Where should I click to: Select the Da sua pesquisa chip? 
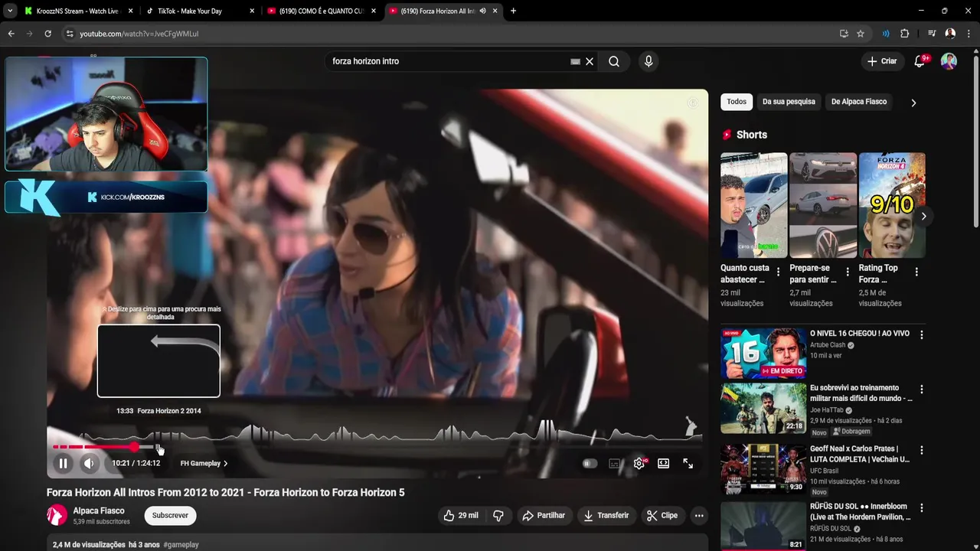pyautogui.click(x=789, y=102)
